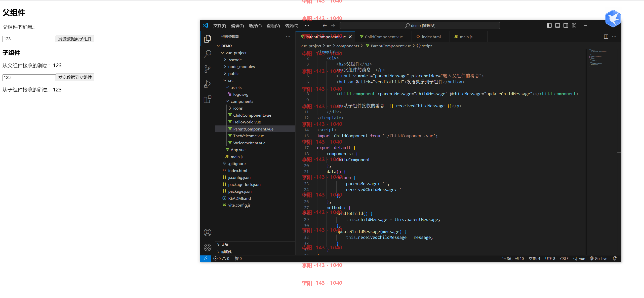Click the 空格: 4 indentation status item
The image size is (644, 298).
[534, 258]
